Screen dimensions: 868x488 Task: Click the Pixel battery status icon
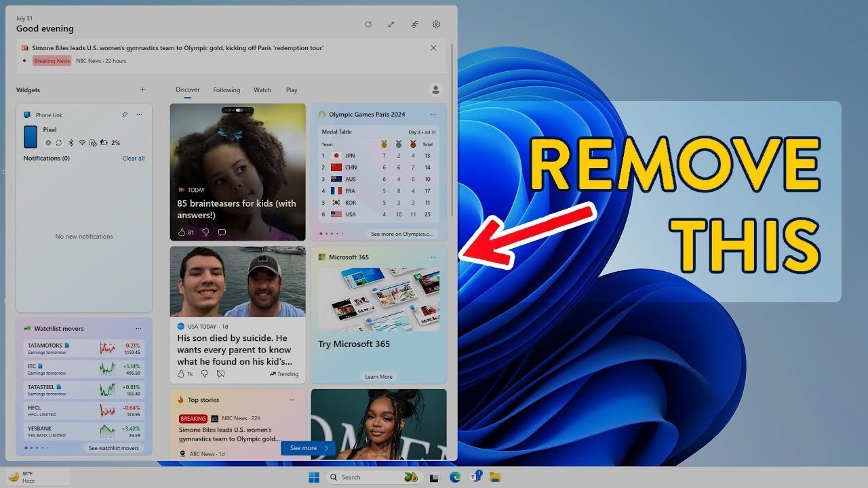click(x=103, y=143)
